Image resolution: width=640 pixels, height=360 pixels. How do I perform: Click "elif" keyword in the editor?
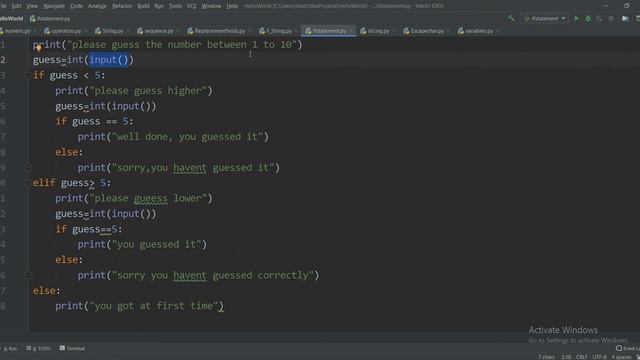coord(44,183)
